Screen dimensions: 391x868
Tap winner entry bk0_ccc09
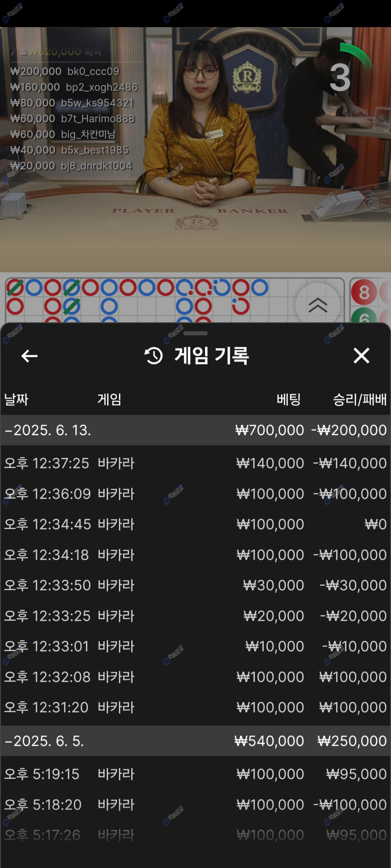point(65,71)
